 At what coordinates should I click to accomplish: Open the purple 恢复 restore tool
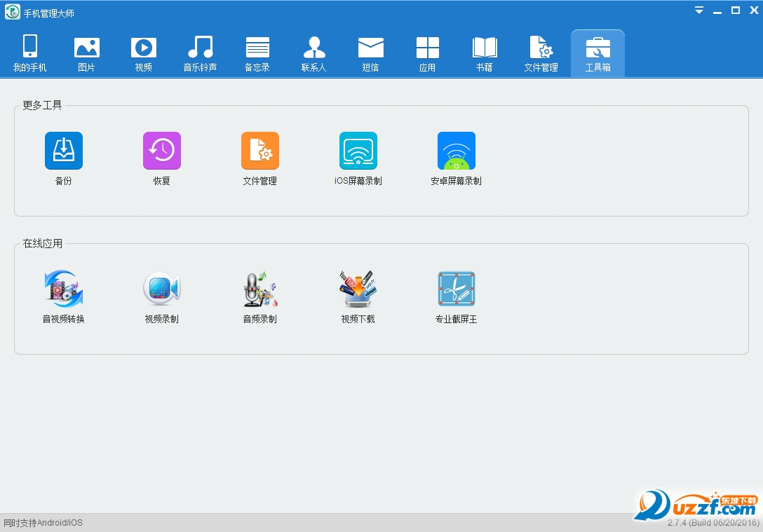tap(162, 151)
